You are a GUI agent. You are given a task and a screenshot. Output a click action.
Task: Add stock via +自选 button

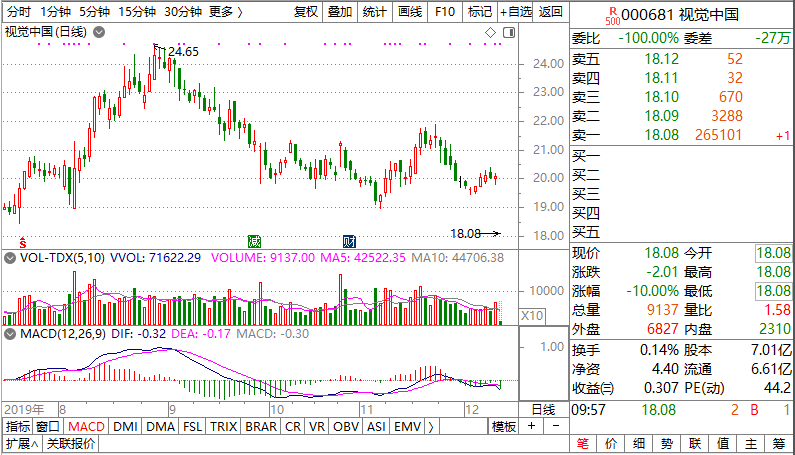click(514, 11)
